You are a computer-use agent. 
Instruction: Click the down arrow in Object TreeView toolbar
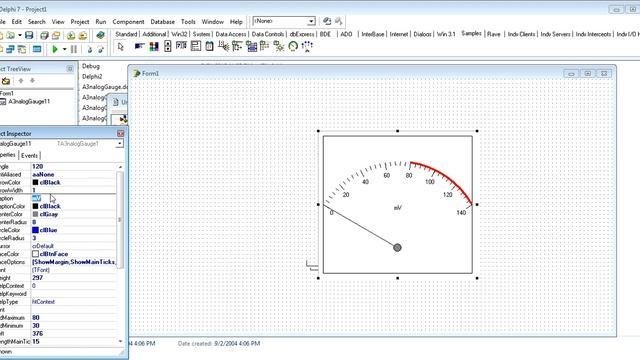click(32, 81)
